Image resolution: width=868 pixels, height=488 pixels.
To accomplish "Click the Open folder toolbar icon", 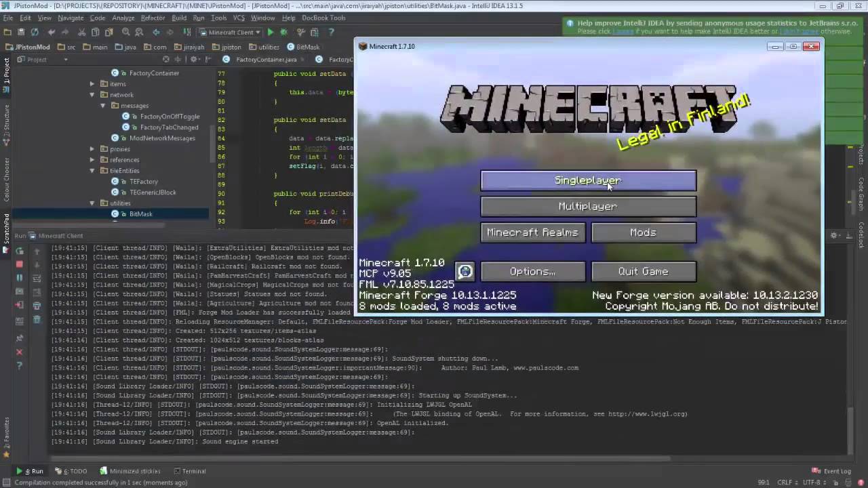I will point(7,32).
